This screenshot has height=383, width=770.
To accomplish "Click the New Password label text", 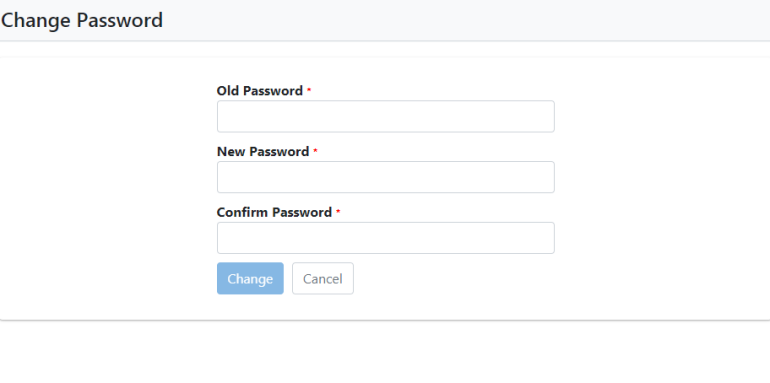I will click(x=263, y=152).
